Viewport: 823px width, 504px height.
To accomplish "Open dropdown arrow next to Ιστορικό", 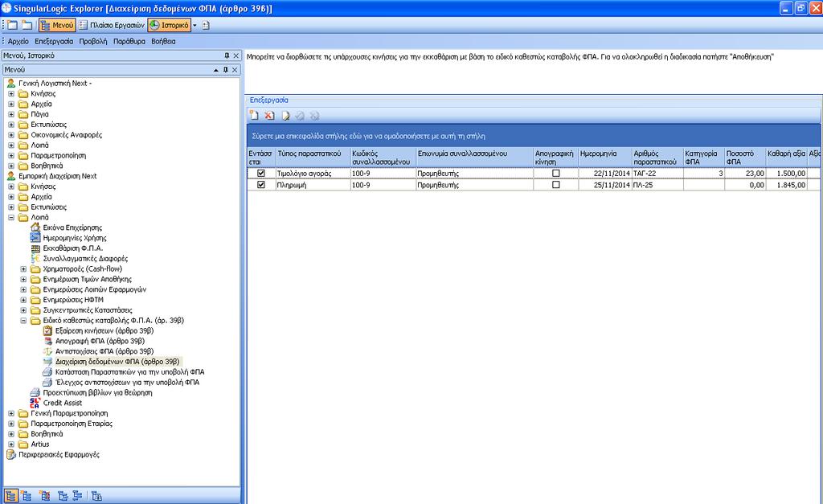I will point(194,25).
